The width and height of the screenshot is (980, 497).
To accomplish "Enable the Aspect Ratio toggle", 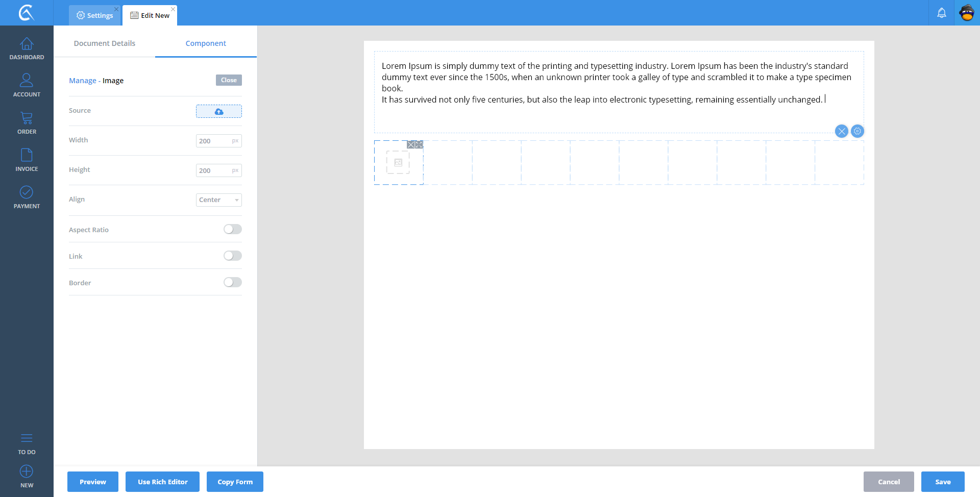I will [232, 230].
